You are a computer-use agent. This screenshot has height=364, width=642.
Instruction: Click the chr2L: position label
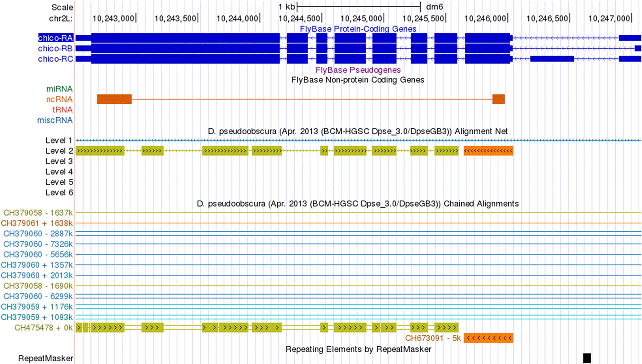click(x=61, y=18)
